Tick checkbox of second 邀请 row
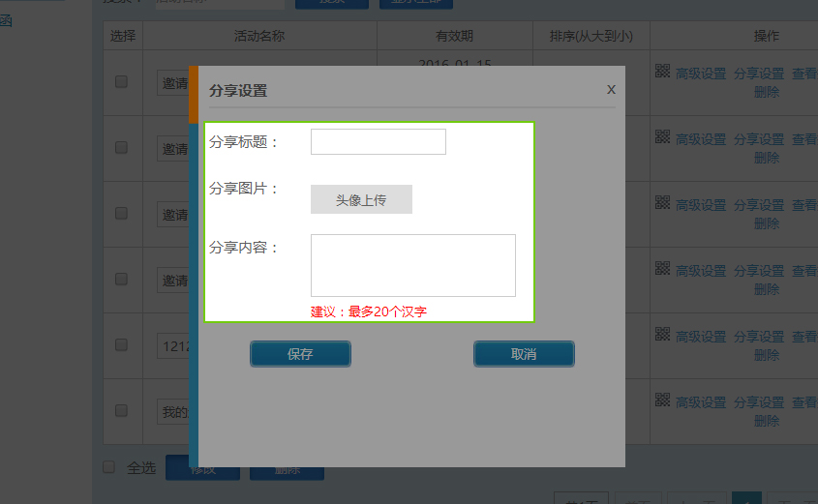This screenshot has height=504, width=818. click(121, 147)
